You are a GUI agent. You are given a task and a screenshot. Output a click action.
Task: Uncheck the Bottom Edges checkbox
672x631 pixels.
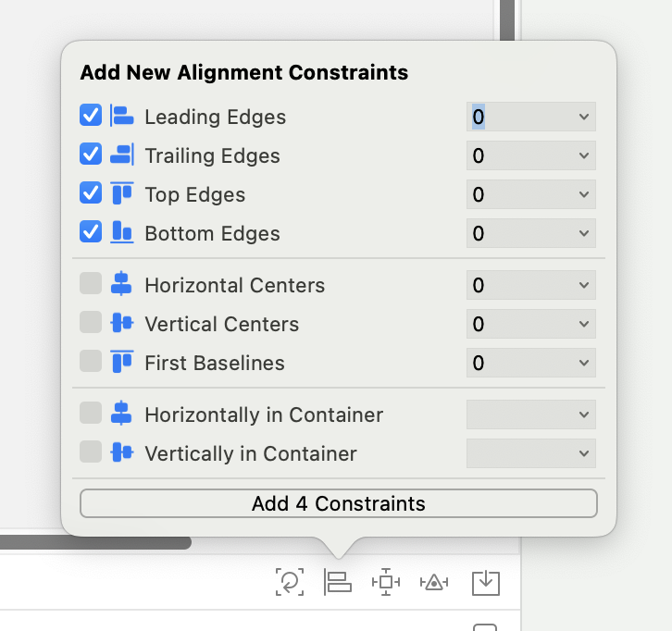(x=91, y=231)
